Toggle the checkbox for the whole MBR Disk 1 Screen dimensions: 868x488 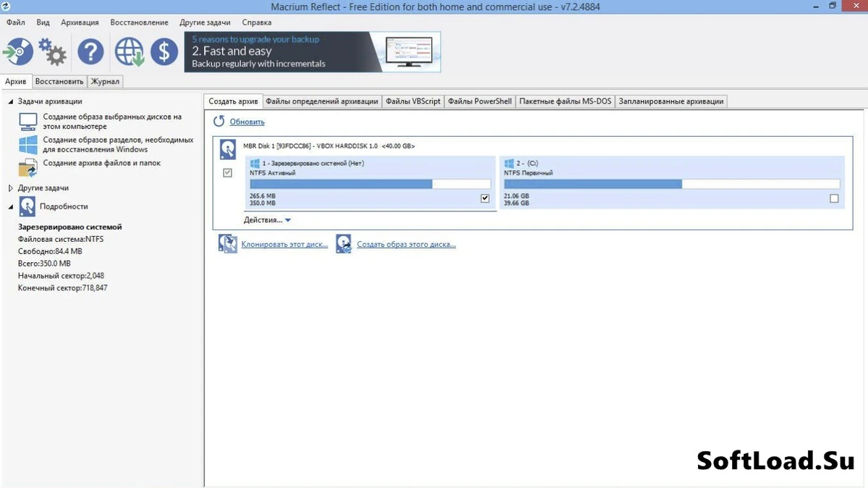coord(228,173)
